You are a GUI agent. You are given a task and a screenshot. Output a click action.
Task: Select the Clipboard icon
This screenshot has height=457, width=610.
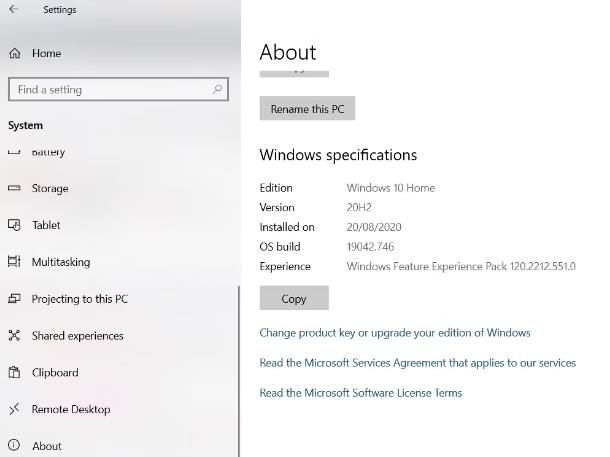pos(14,372)
